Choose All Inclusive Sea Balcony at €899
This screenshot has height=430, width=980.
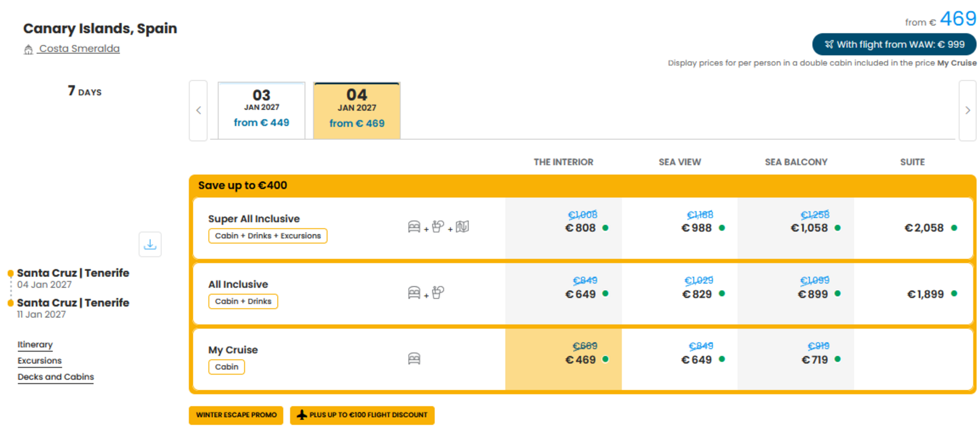(796, 294)
